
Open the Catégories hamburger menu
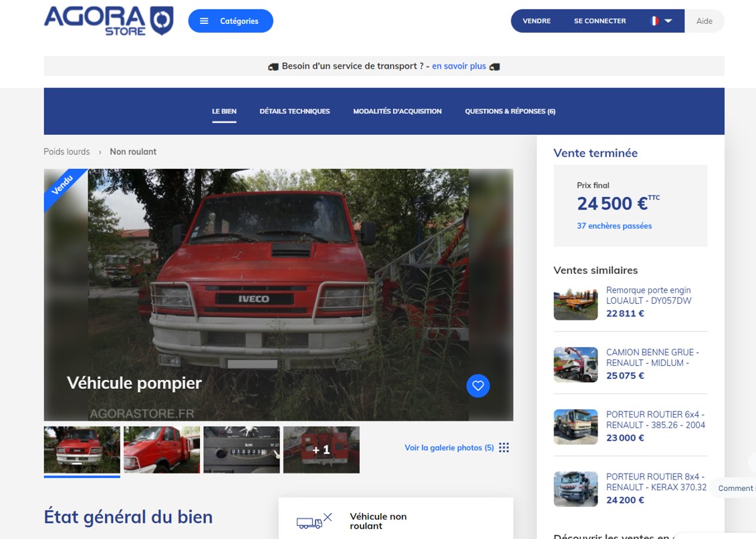pos(231,21)
